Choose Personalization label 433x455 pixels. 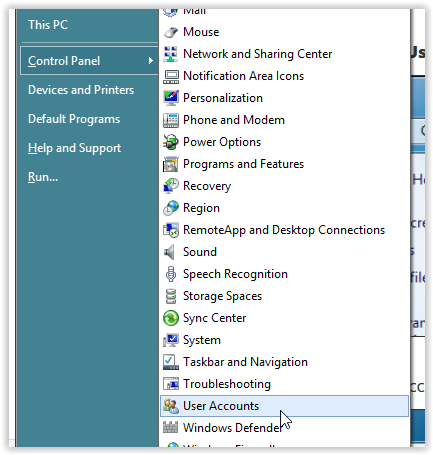(x=223, y=98)
